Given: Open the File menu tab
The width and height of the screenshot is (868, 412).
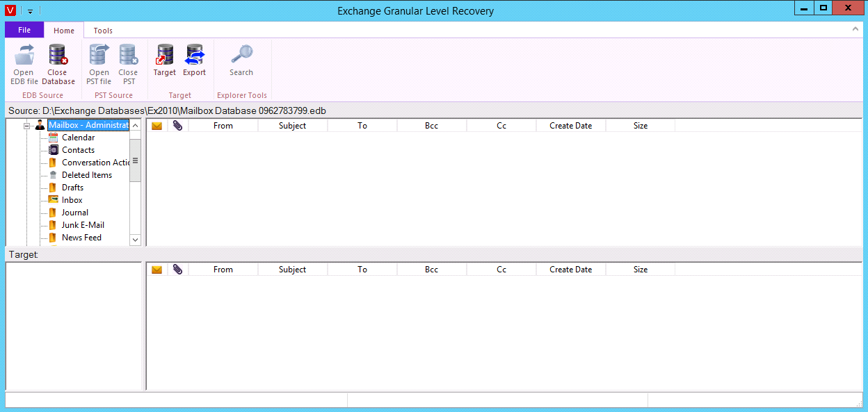Looking at the screenshot, I should [x=24, y=30].
